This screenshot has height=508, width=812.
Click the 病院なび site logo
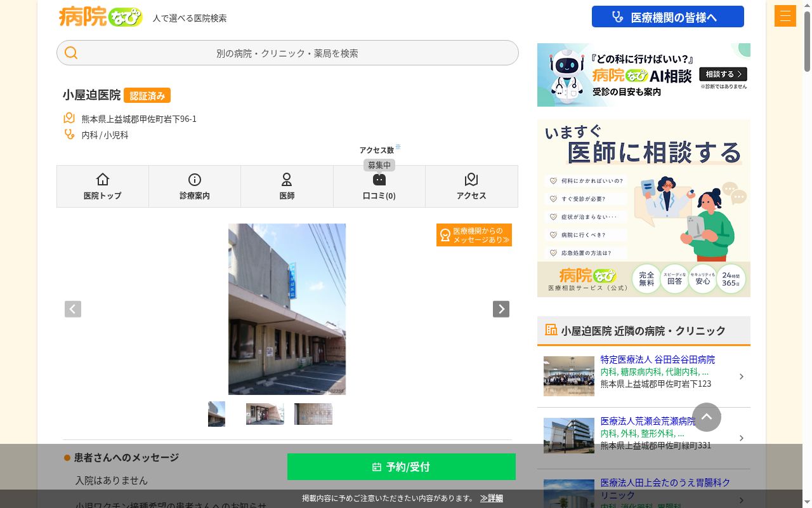[100, 17]
